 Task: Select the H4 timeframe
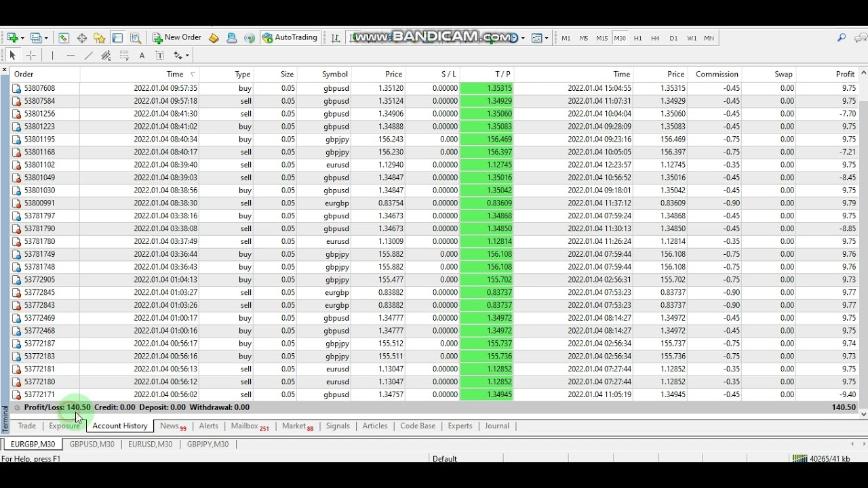(655, 39)
